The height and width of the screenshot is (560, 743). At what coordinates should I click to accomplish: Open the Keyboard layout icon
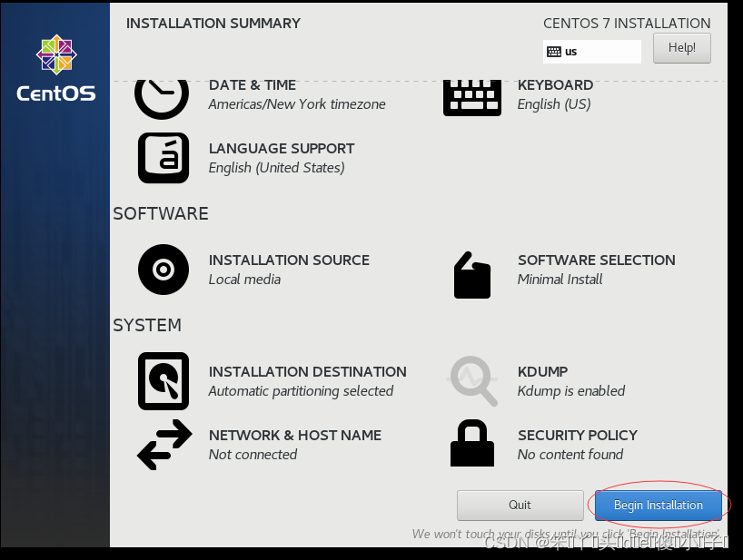click(472, 97)
